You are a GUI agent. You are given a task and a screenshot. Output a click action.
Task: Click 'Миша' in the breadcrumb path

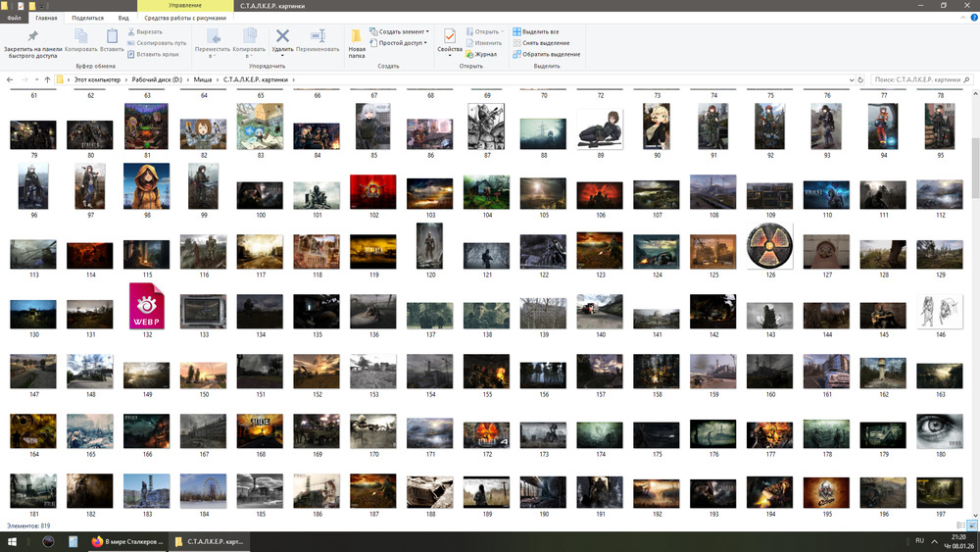(x=202, y=79)
